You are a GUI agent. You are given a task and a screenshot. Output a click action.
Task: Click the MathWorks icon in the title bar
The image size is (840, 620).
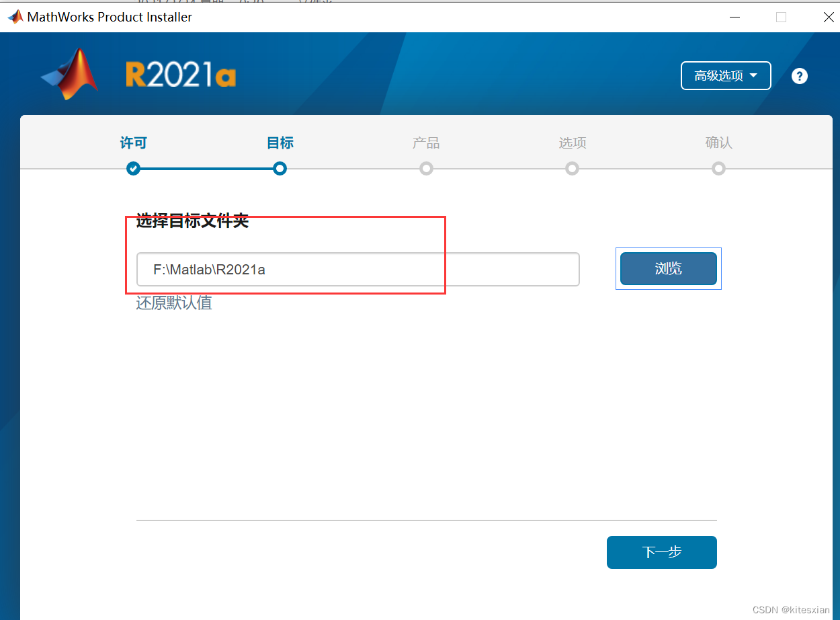[x=15, y=17]
